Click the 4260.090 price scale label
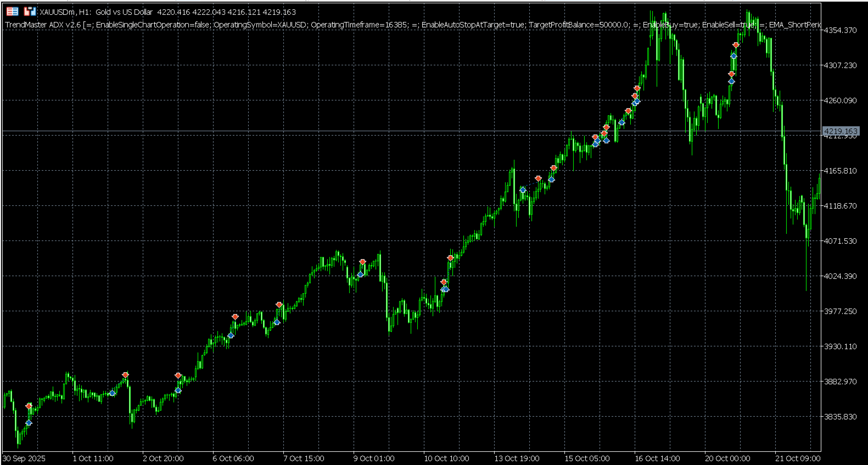Viewport: 868px width, 465px height. [x=840, y=100]
